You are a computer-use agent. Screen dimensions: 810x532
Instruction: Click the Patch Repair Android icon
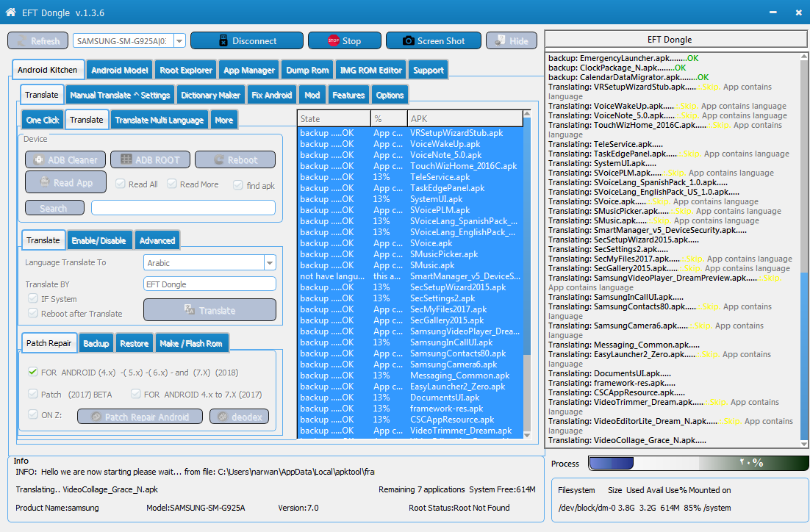click(x=96, y=417)
